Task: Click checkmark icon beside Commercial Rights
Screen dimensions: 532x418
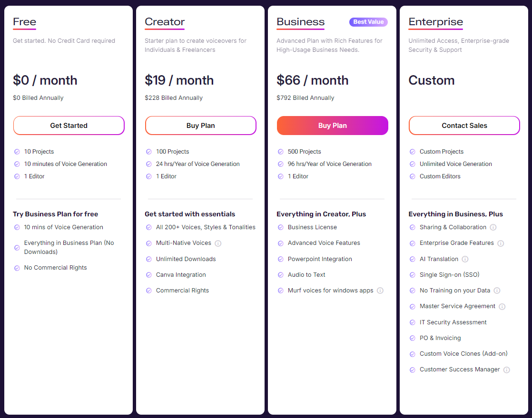Action: pos(148,291)
